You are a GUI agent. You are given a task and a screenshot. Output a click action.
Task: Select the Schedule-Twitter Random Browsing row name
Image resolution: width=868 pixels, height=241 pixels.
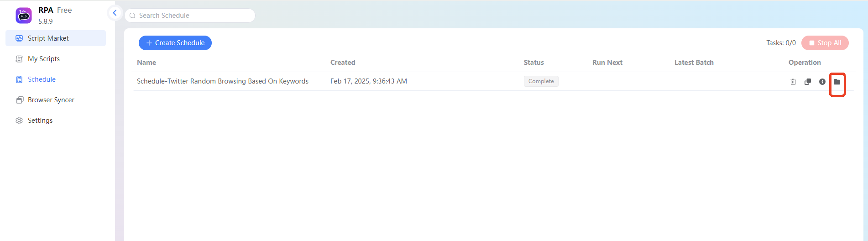tap(223, 81)
